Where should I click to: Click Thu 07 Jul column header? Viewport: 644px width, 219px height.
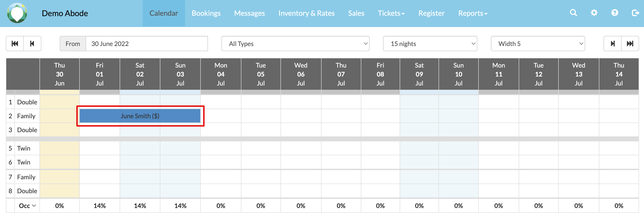click(341, 74)
